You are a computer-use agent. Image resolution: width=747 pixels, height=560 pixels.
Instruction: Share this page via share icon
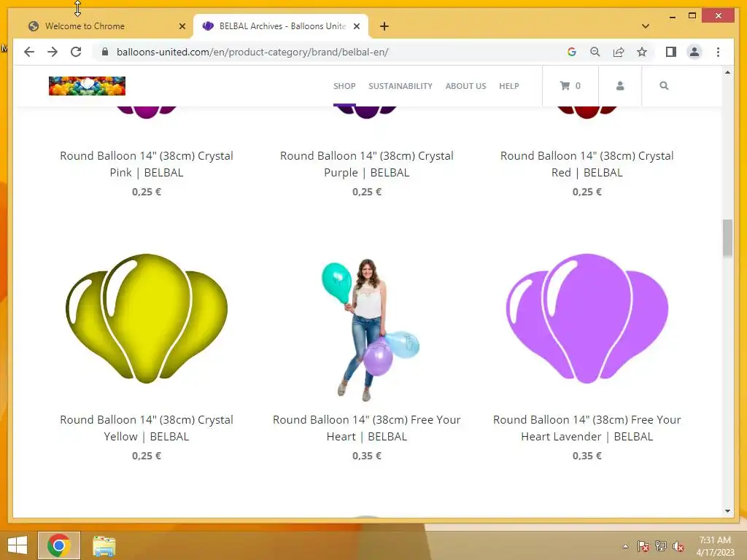click(x=619, y=52)
